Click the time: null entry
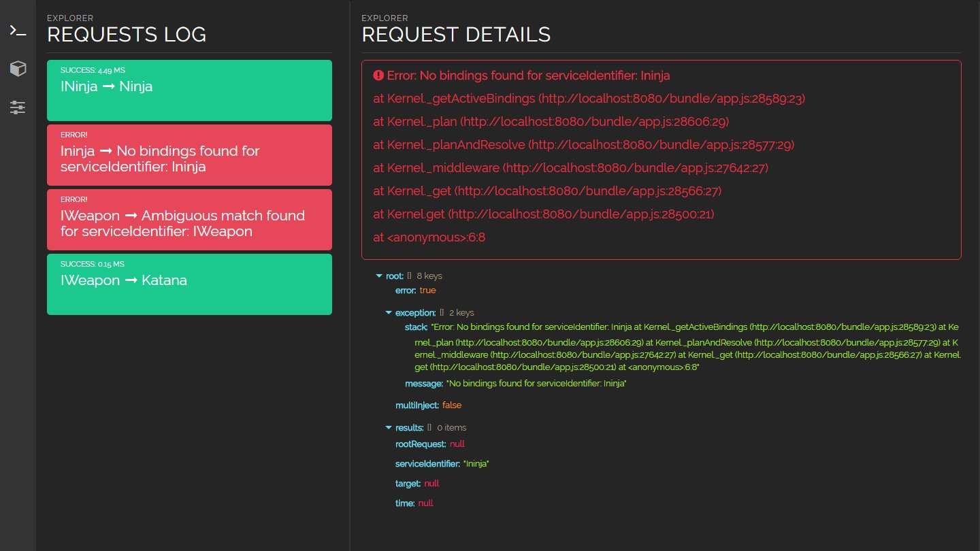The image size is (980, 551). coord(414,503)
